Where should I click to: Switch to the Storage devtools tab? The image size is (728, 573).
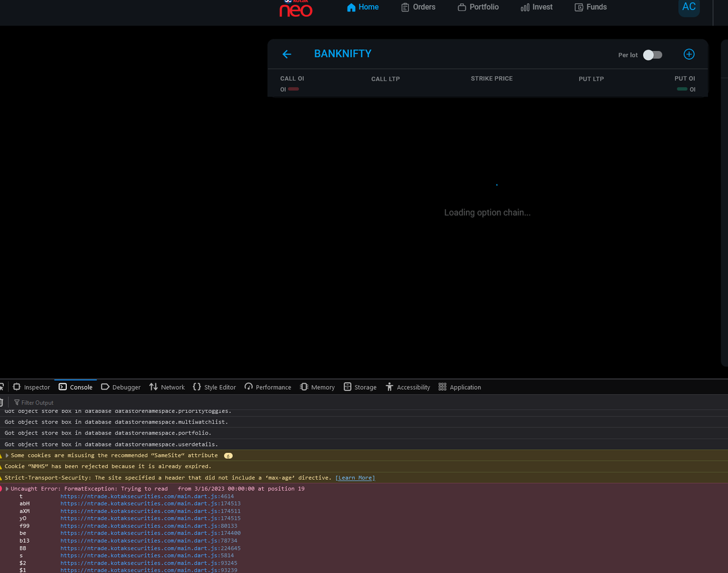pyautogui.click(x=360, y=387)
